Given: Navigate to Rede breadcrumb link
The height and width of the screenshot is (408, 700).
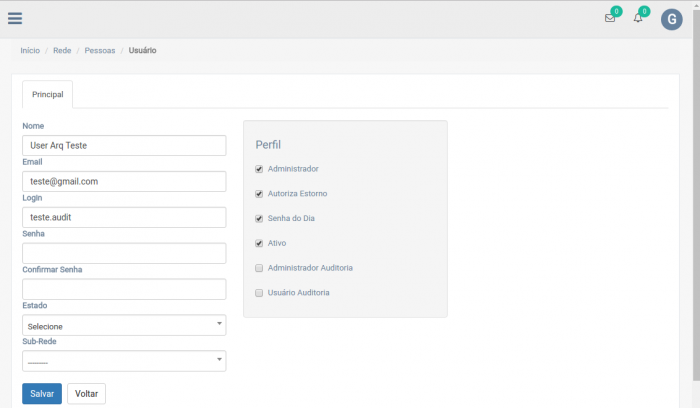Looking at the screenshot, I should (62, 50).
